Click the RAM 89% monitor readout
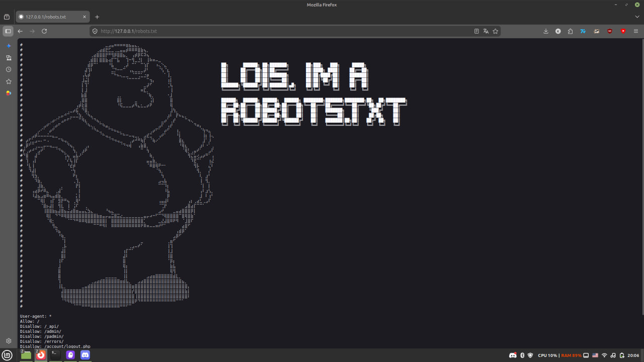 pos(572,355)
